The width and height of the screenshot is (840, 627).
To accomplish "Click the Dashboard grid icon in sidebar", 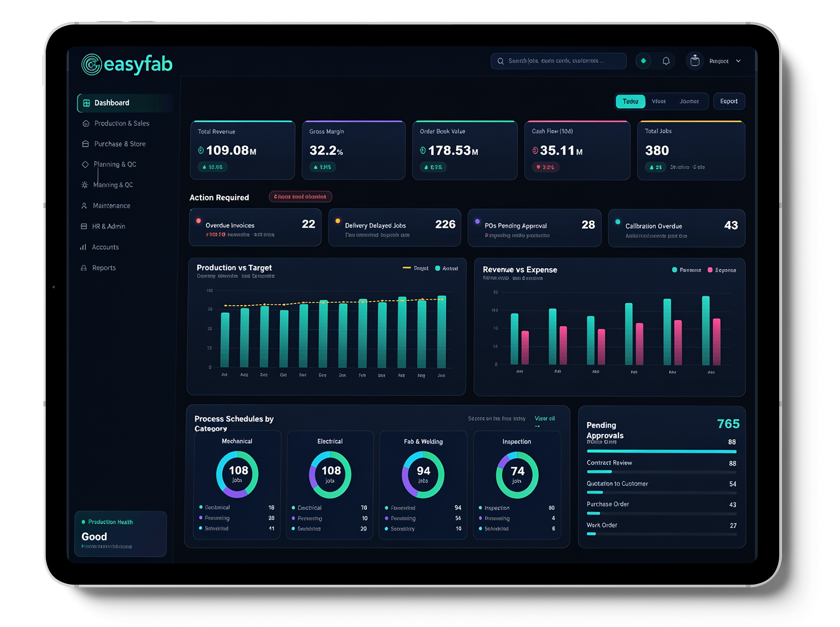I will coord(86,103).
